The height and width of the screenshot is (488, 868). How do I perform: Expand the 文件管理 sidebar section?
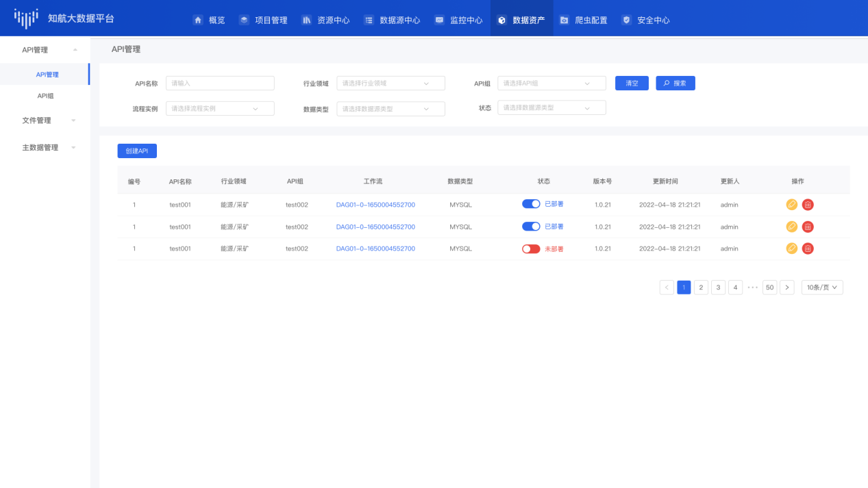click(45, 120)
